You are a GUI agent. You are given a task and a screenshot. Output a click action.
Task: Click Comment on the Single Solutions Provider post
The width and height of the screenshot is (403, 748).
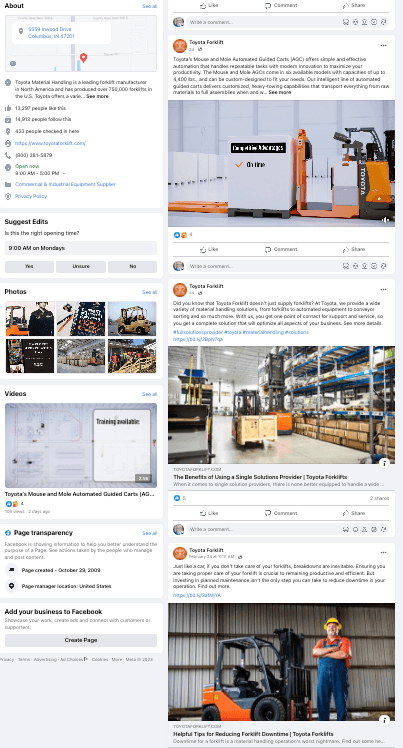[x=281, y=513]
